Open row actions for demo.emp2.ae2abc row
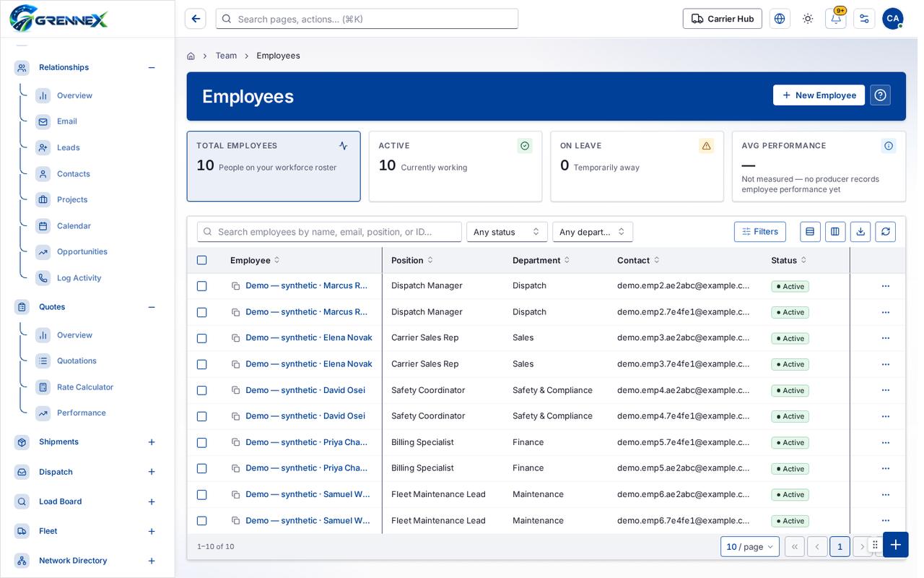This screenshot has height=578, width=924. click(886, 286)
